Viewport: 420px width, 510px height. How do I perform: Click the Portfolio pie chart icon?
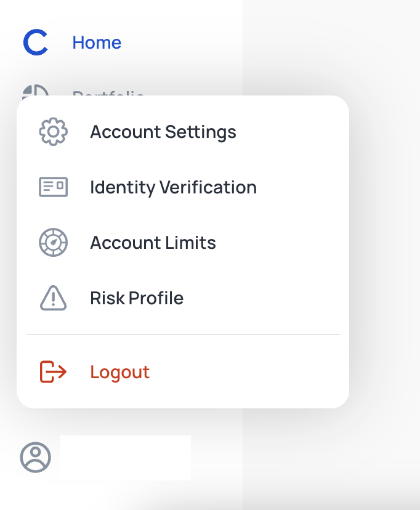36,90
